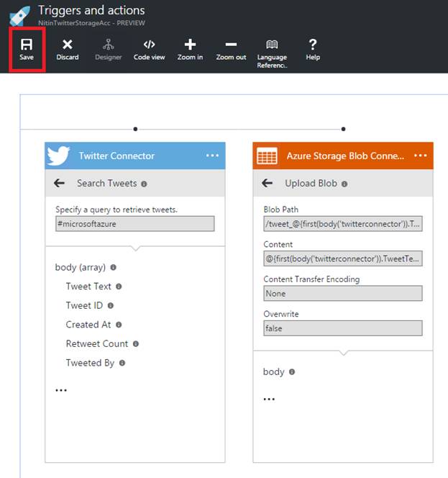
Task: Go back from Upload Blob
Action: coord(267,184)
